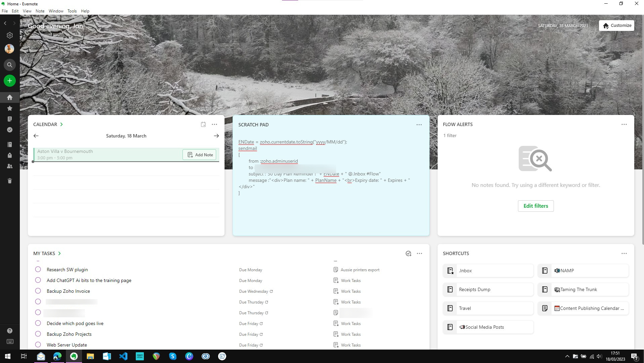Click the home page vertical scrollbar
Image resolution: width=644 pixels, height=363 pixels.
pos(643,129)
